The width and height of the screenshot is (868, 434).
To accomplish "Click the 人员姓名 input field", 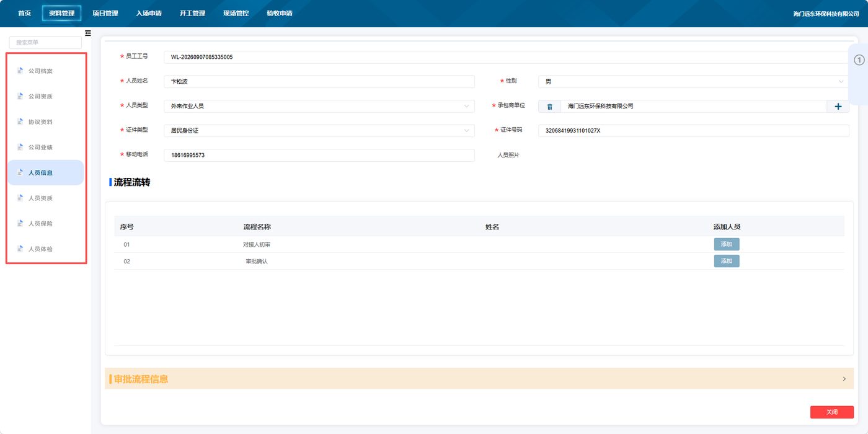I will [x=319, y=81].
